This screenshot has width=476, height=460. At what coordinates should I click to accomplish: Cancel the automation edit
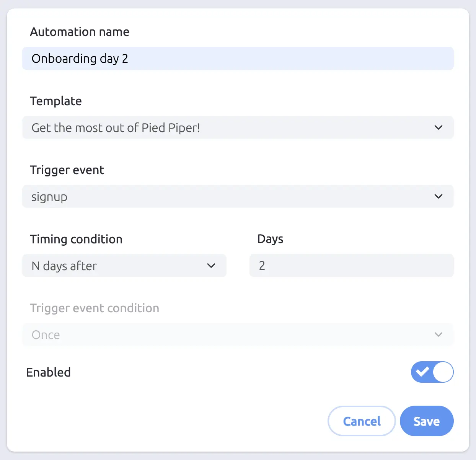(x=362, y=421)
